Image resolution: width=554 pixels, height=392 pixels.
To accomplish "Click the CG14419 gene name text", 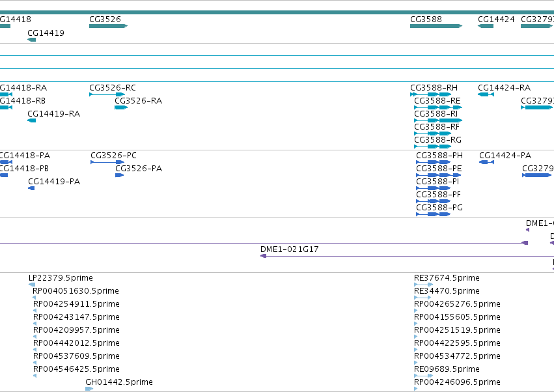I will (46, 33).
